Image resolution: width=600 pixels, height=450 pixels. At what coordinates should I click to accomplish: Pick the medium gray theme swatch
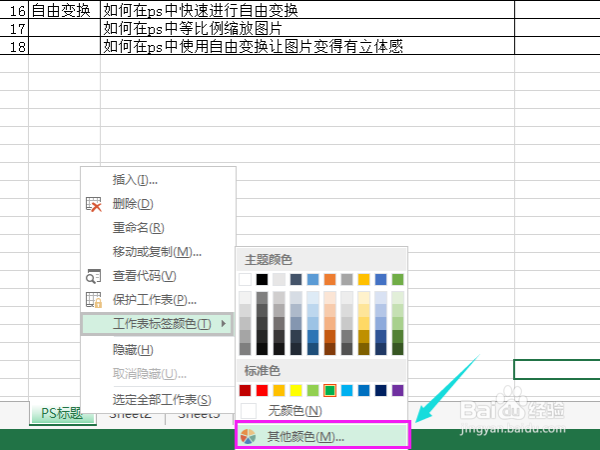347,279
